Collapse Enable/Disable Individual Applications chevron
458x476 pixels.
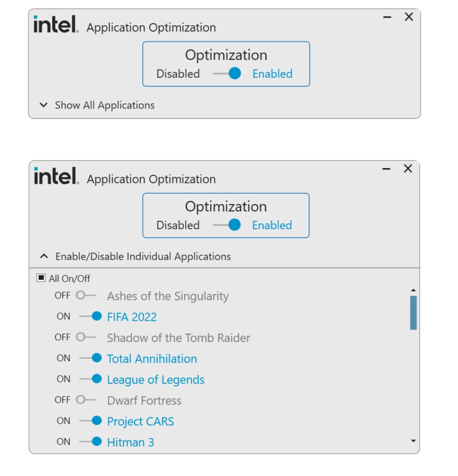(44, 256)
